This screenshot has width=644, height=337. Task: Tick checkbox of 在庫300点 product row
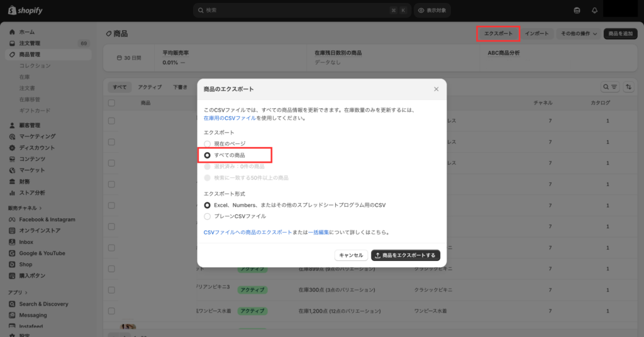(x=112, y=290)
